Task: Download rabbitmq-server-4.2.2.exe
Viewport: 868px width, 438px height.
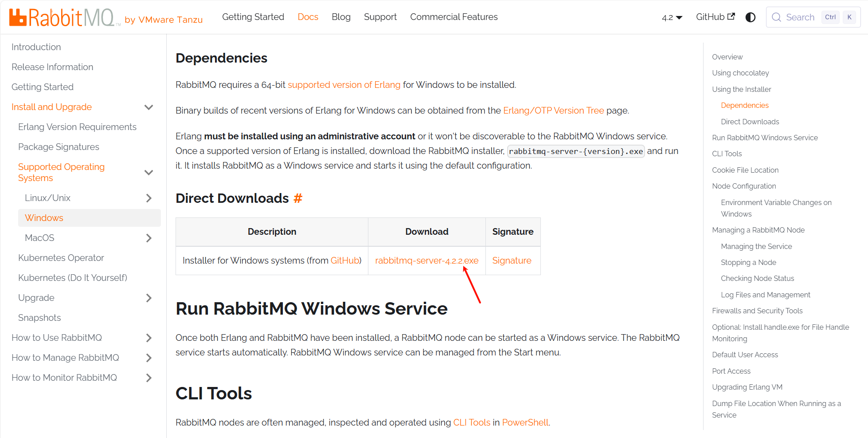Action: [x=427, y=260]
